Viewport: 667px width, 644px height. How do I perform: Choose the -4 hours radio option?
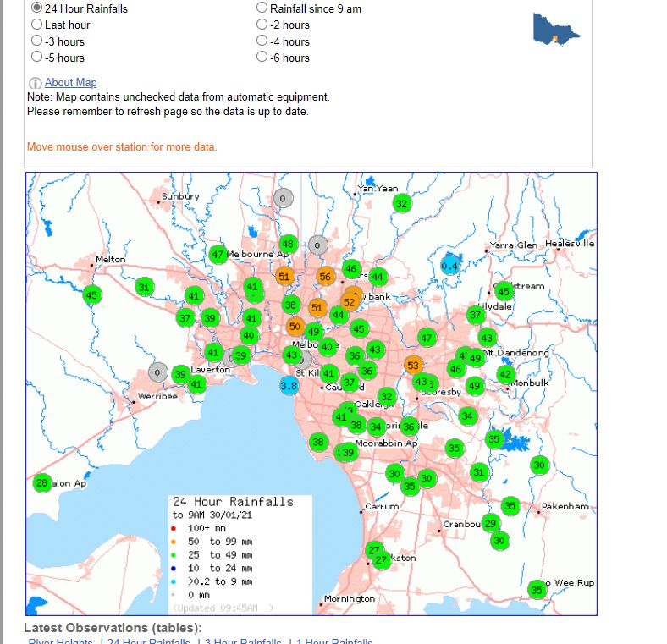point(262,41)
